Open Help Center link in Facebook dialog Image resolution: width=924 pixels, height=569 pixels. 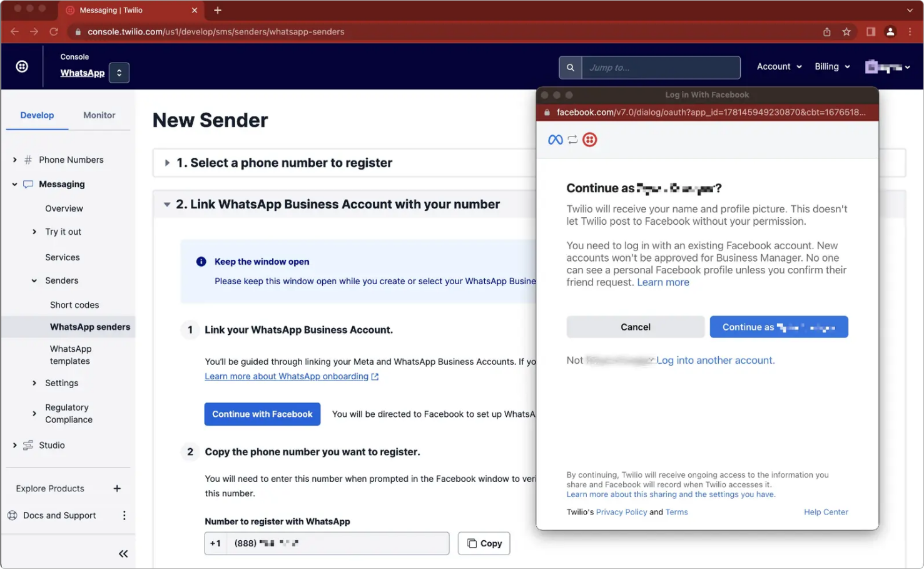point(826,512)
